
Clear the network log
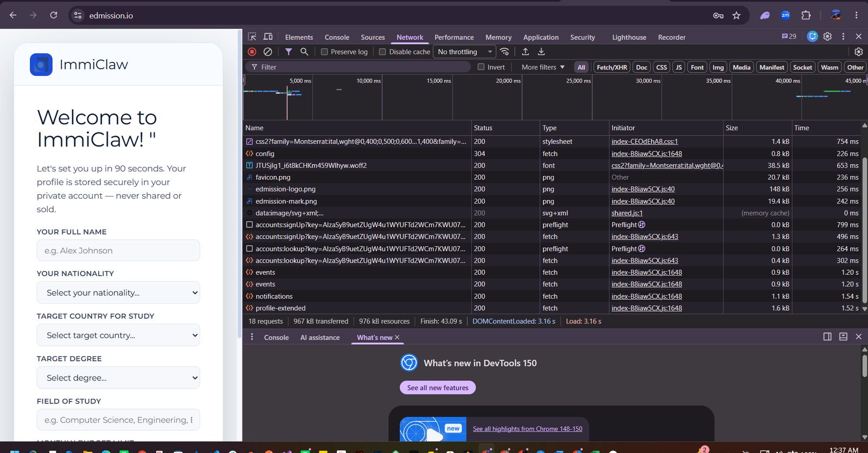(267, 52)
